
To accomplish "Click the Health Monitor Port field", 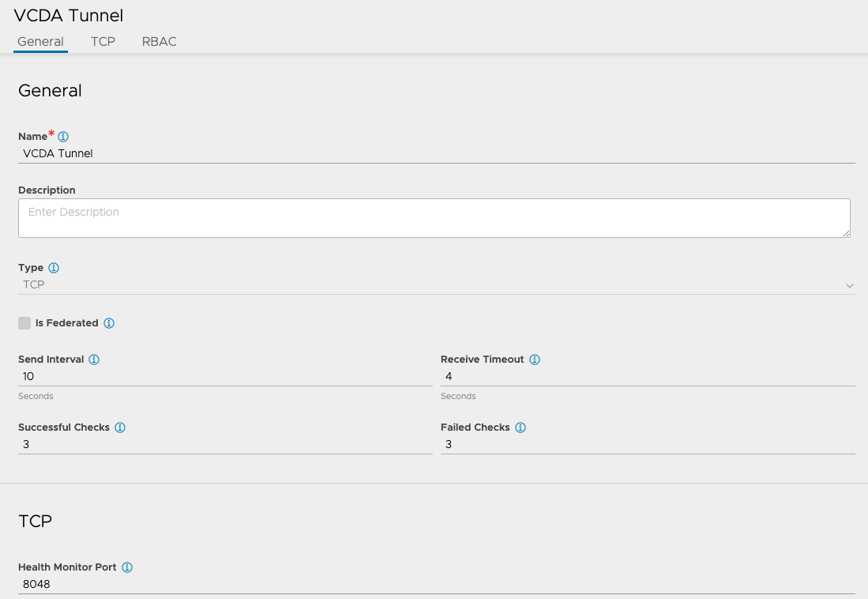I will point(436,584).
